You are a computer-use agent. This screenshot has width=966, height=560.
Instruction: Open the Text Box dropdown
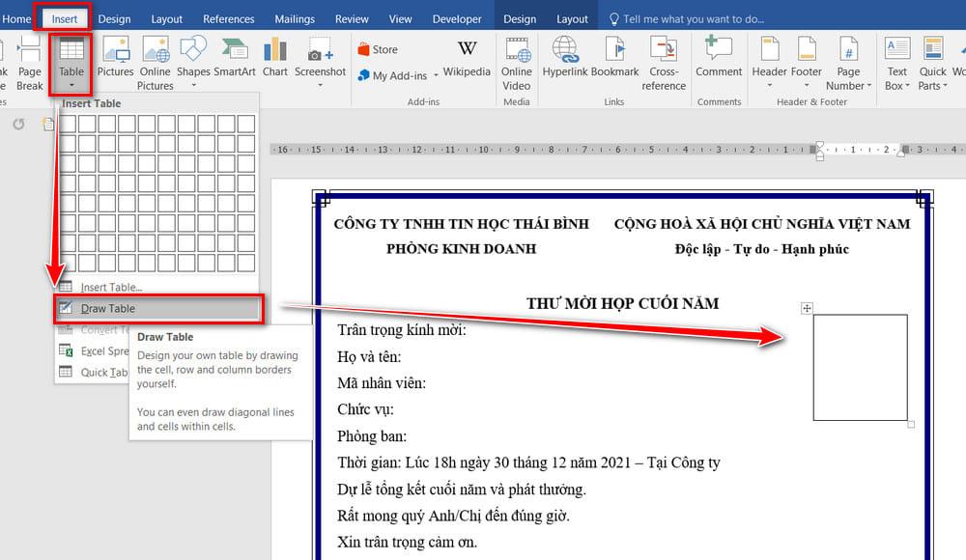[897, 63]
